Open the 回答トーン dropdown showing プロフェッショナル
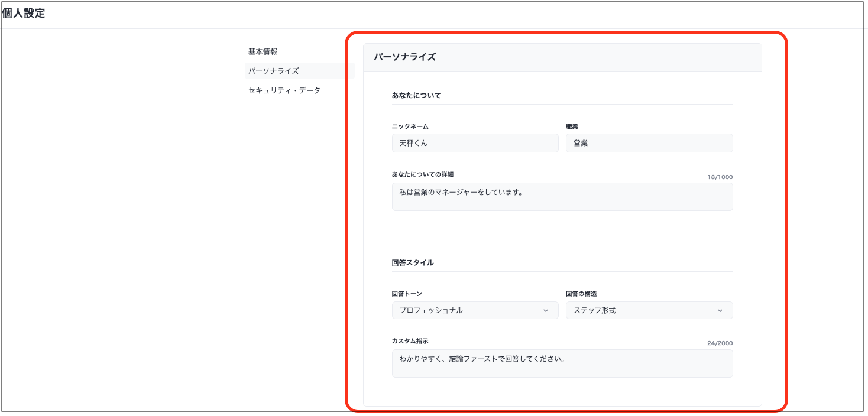 pos(475,310)
